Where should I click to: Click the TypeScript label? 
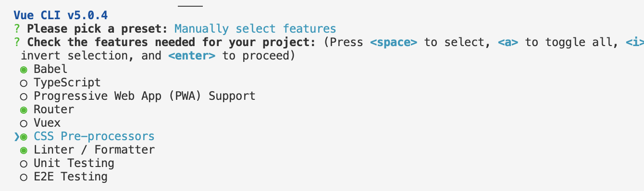click(67, 83)
